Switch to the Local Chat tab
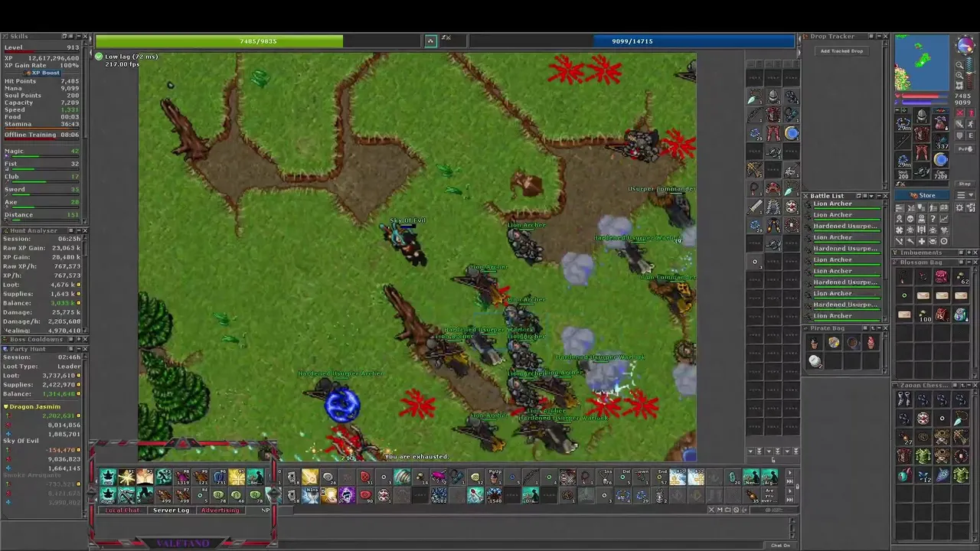The height and width of the screenshot is (551, 980). point(122,510)
